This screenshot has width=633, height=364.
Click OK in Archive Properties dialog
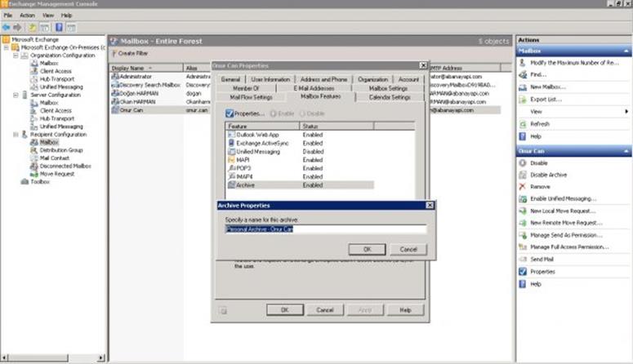pos(367,250)
